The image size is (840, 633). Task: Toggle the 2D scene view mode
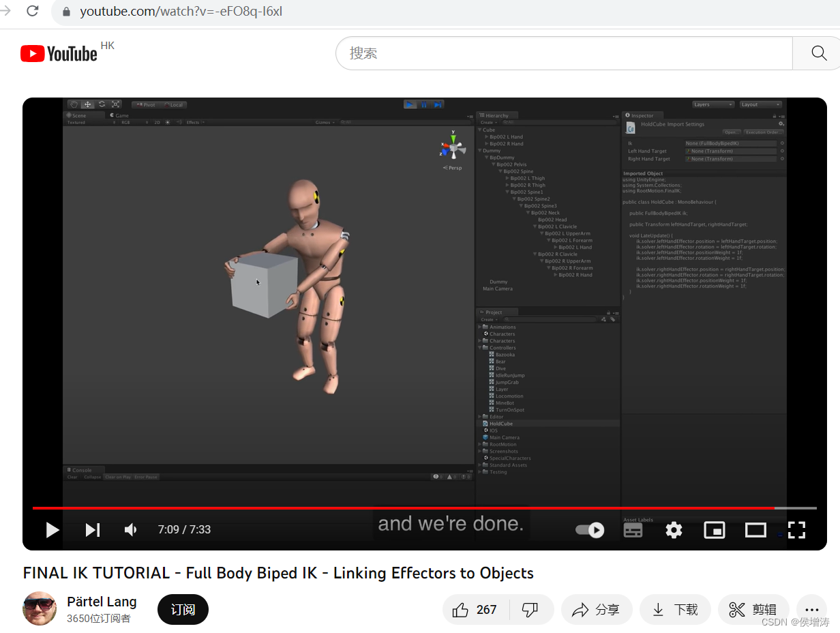(x=157, y=123)
